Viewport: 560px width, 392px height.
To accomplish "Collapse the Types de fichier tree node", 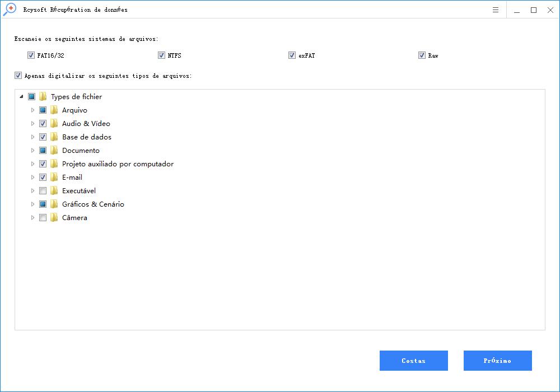I will tap(21, 96).
